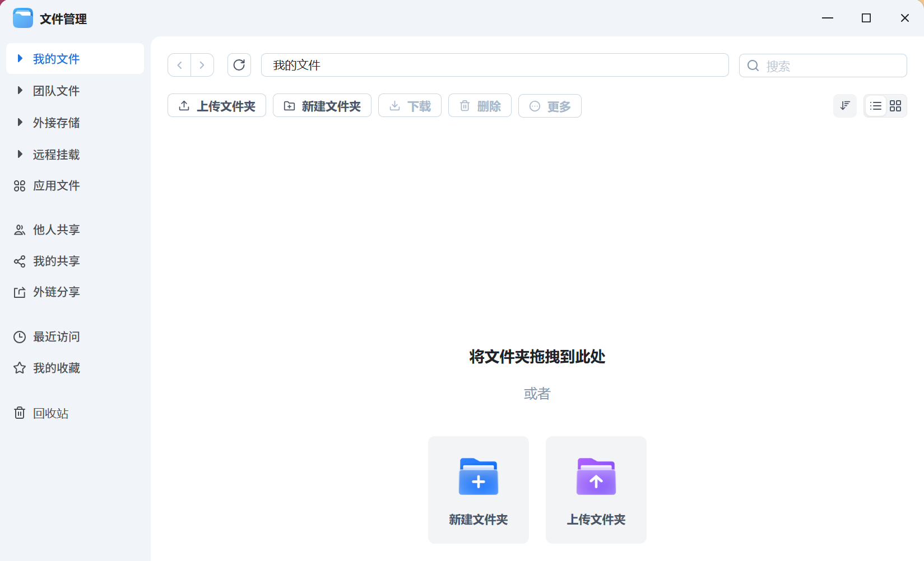924x561 pixels.
Task: Refresh the current folder view
Action: point(239,65)
